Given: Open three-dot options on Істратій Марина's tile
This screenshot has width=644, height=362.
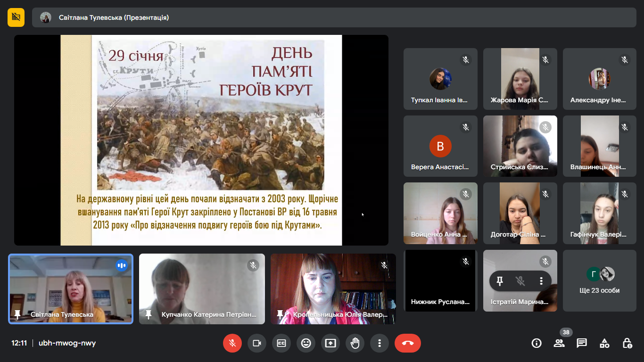Looking at the screenshot, I should [x=541, y=281].
